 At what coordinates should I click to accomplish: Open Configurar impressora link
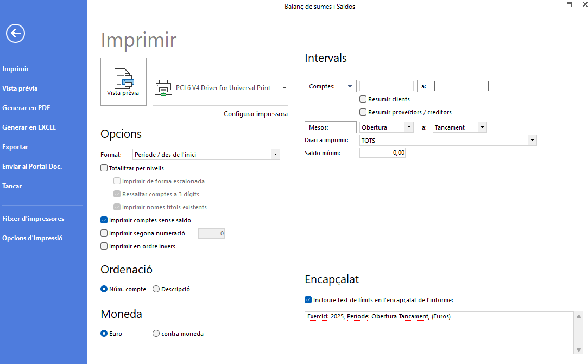pyautogui.click(x=256, y=114)
